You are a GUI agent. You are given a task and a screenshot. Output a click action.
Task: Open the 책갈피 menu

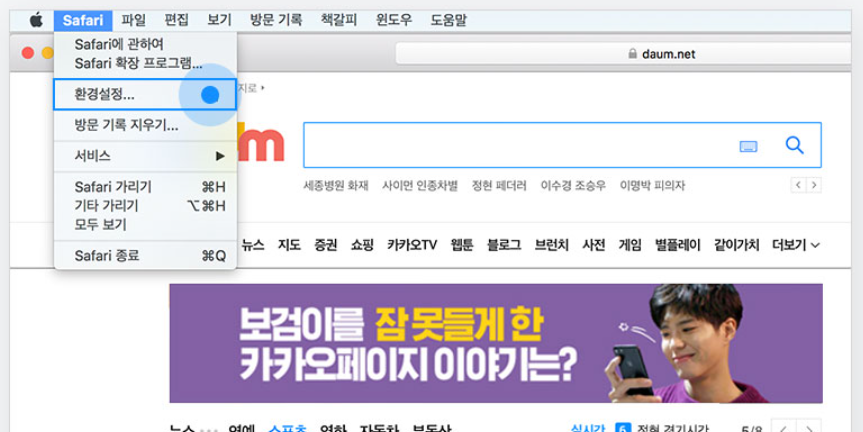tap(339, 20)
